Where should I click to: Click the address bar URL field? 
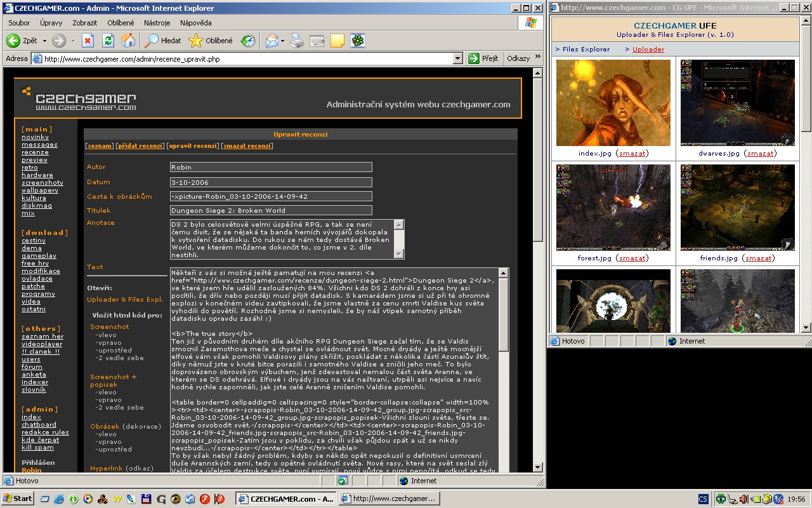click(x=247, y=58)
